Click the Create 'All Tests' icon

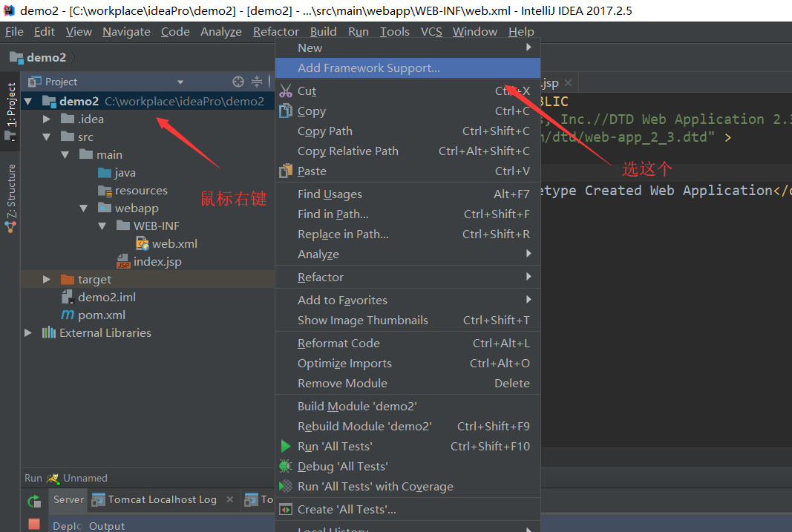pos(286,509)
